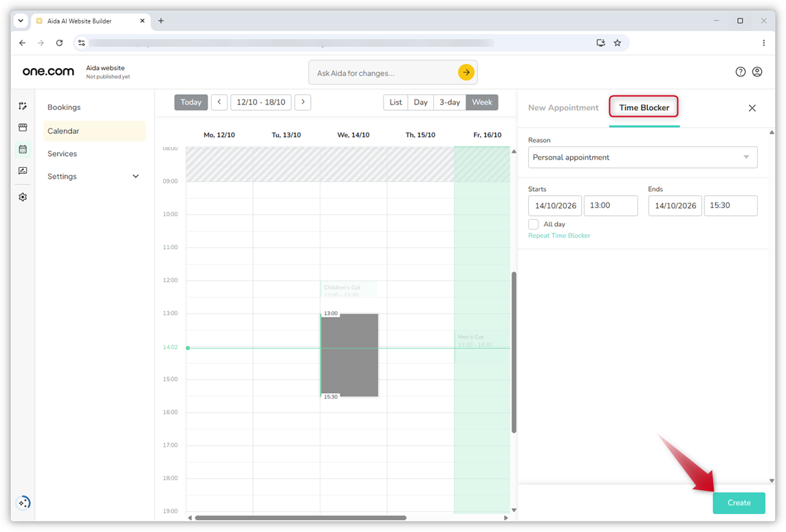
Task: Click the Starts date field 14/10/2026
Action: point(555,206)
